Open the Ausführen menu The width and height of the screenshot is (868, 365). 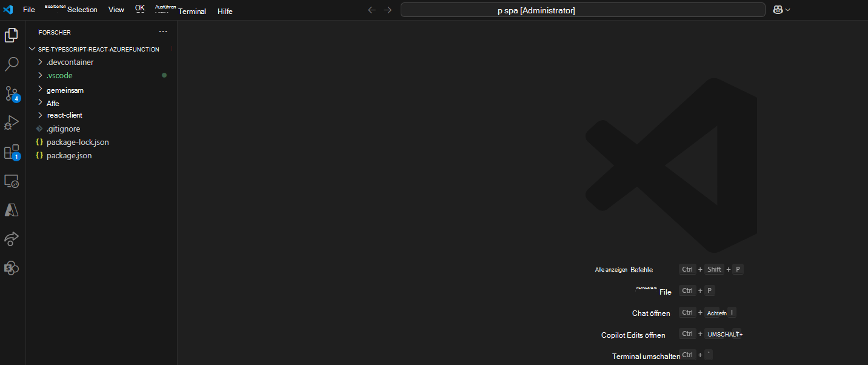[165, 7]
